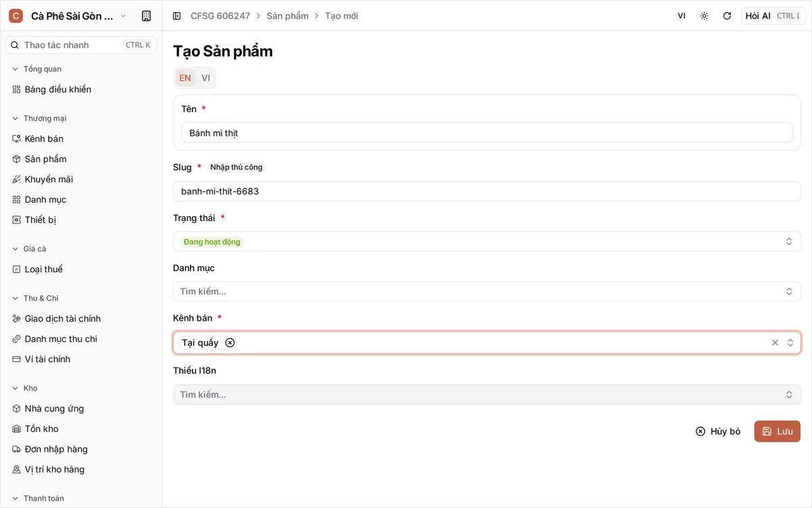Click the Kênh bán sidebar icon
The height and width of the screenshot is (508, 812).
coord(17,138)
